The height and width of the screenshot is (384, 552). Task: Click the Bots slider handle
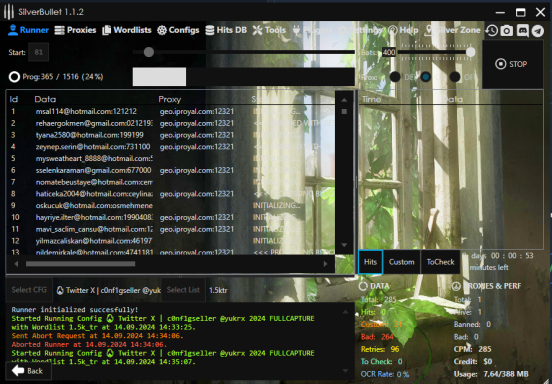470,52
